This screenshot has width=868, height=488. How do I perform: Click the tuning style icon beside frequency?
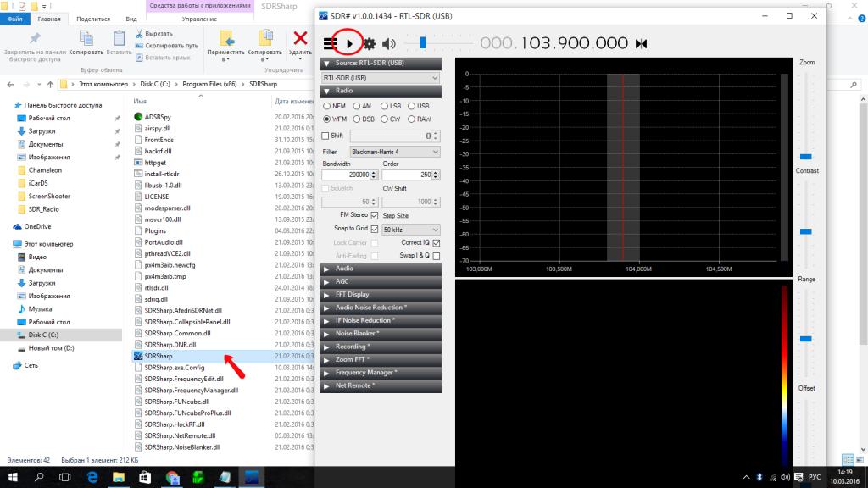pyautogui.click(x=641, y=43)
